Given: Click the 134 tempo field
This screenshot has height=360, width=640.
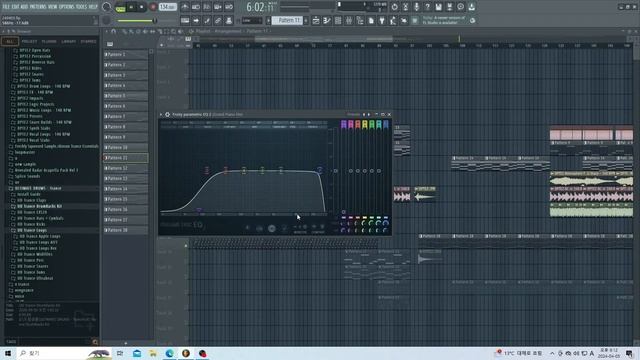Looking at the screenshot, I should pos(167,7).
